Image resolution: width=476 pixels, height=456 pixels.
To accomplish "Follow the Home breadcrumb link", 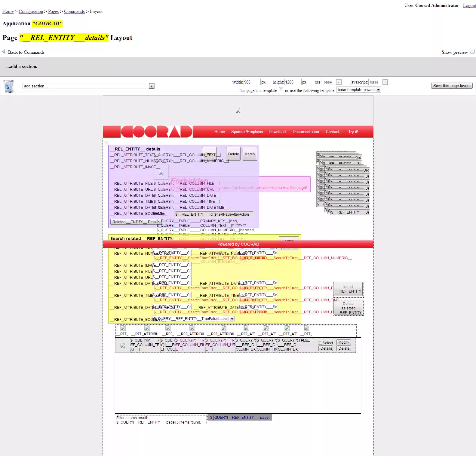I will (x=8, y=11).
